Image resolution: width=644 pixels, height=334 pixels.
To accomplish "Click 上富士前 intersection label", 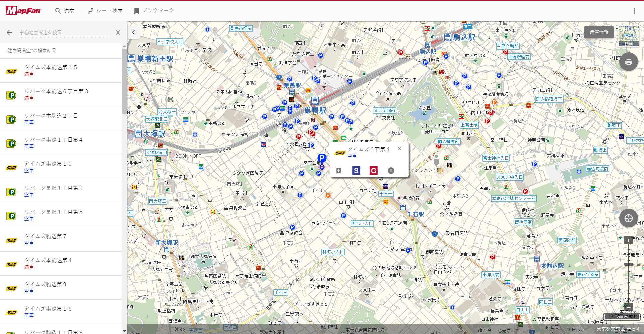I will coord(469,125).
